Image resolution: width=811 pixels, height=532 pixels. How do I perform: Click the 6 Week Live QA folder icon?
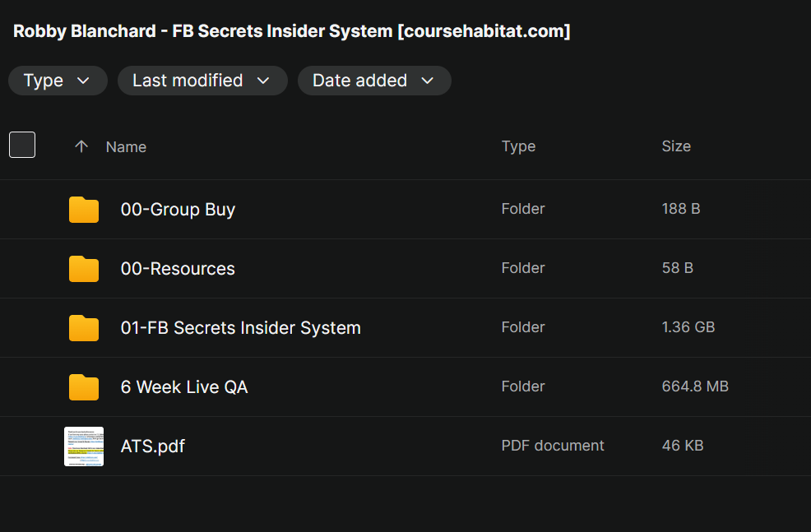[84, 386]
